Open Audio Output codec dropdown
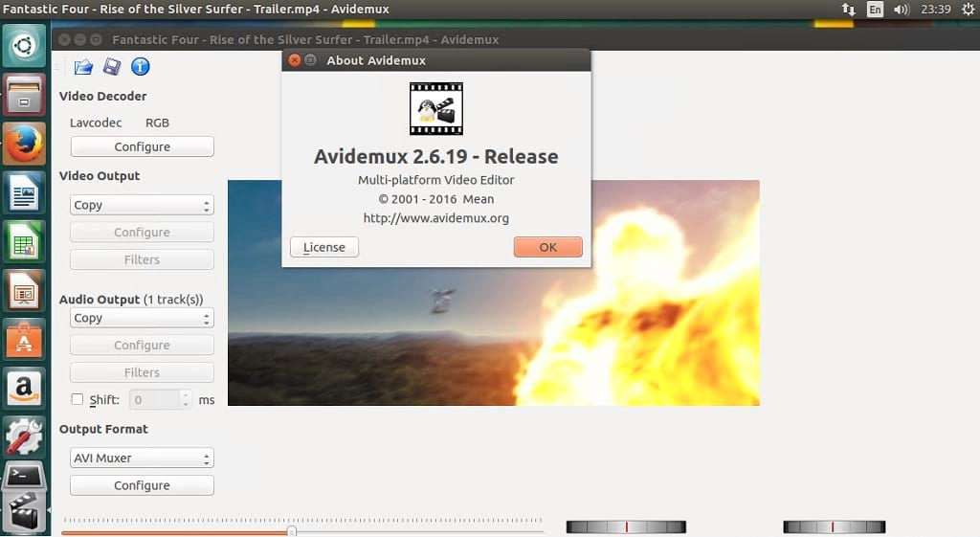980x537 pixels. (142, 318)
